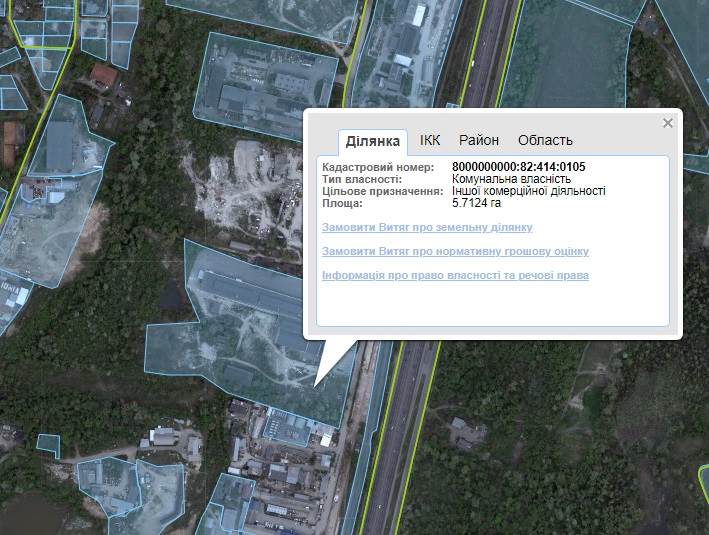This screenshot has width=709, height=535.
Task: Open 'Інформація про право власності' link
Action: pos(455,275)
